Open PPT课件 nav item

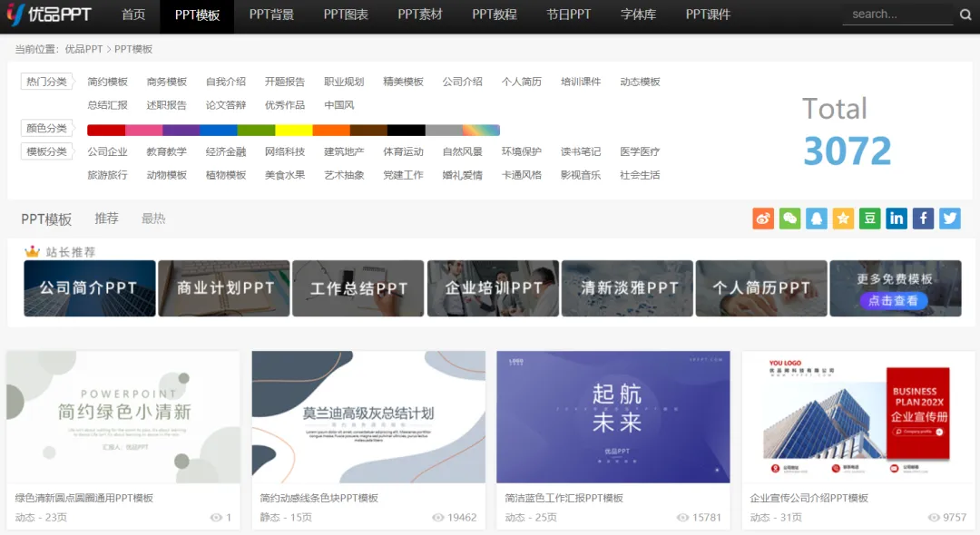708,15
